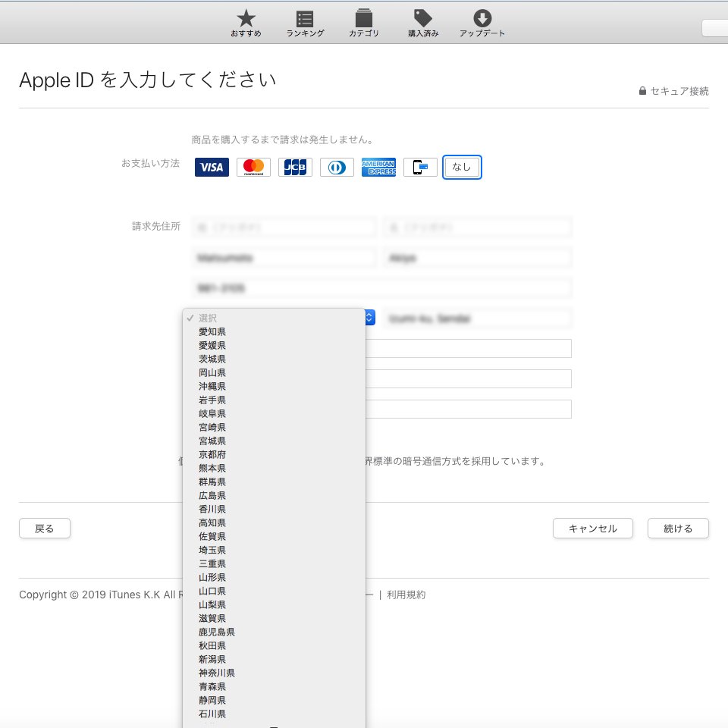This screenshot has height=728, width=728.
Task: Click the blurred first-name katakana field
Action: pyautogui.click(x=478, y=227)
